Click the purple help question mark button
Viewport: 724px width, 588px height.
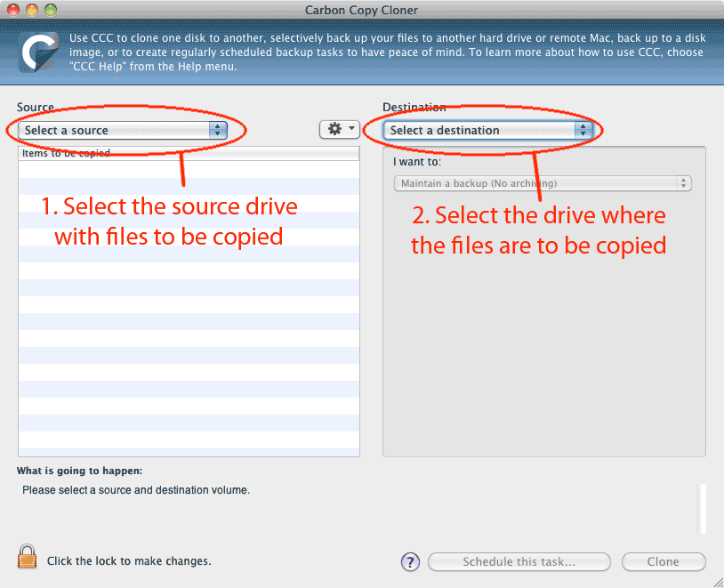click(410, 562)
